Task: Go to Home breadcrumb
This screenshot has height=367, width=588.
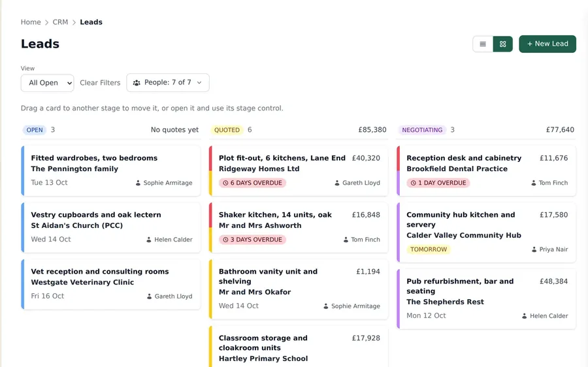Action: (x=31, y=22)
